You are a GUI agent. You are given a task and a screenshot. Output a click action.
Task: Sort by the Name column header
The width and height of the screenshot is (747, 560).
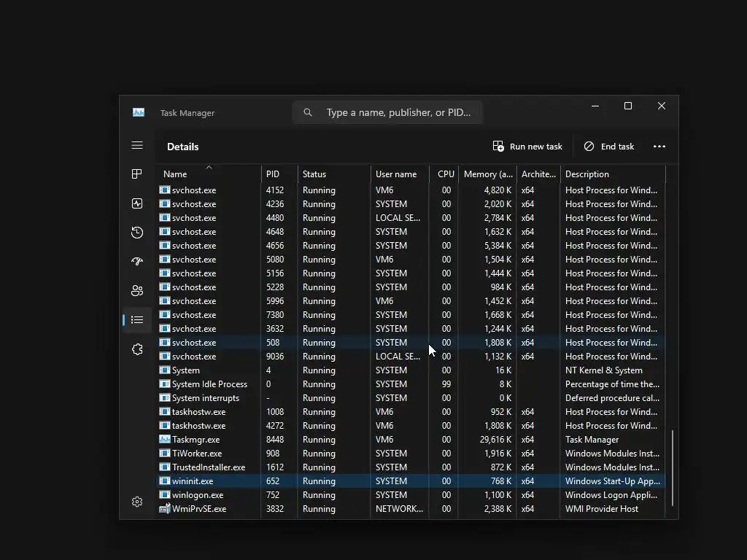(208, 174)
